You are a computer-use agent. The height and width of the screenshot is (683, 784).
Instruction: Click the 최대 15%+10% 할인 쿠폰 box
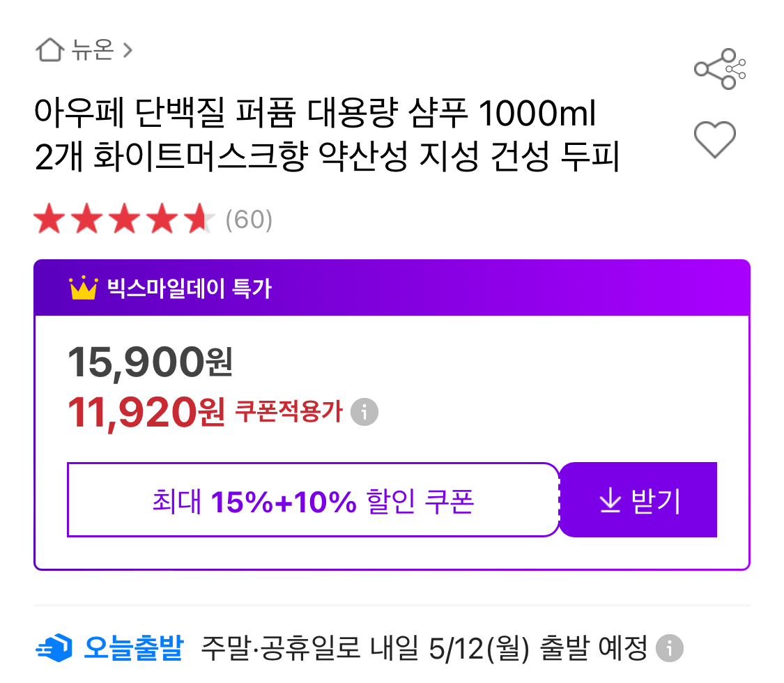click(x=313, y=500)
